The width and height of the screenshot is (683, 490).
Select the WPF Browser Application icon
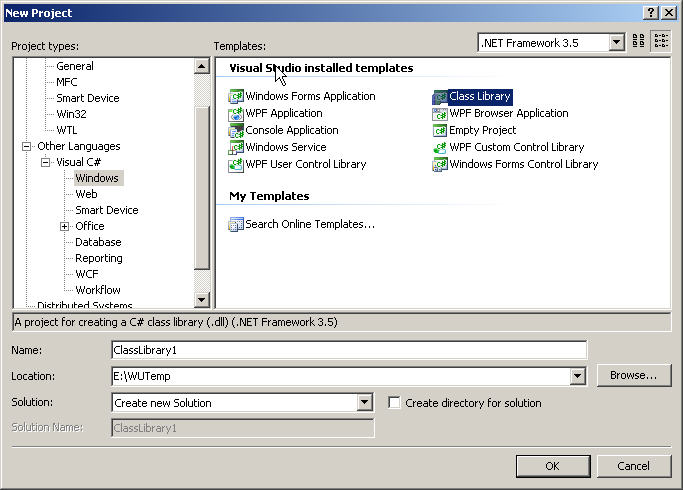(x=440, y=113)
